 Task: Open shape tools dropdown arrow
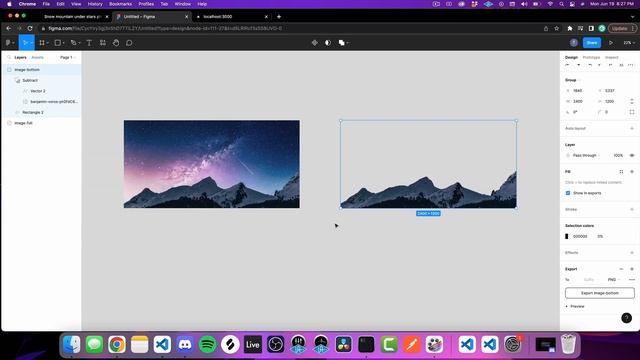pyautogui.click(x=63, y=42)
